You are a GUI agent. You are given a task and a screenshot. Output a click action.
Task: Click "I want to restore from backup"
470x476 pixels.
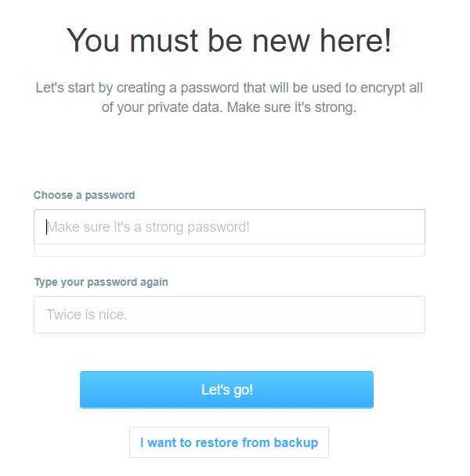point(229,442)
